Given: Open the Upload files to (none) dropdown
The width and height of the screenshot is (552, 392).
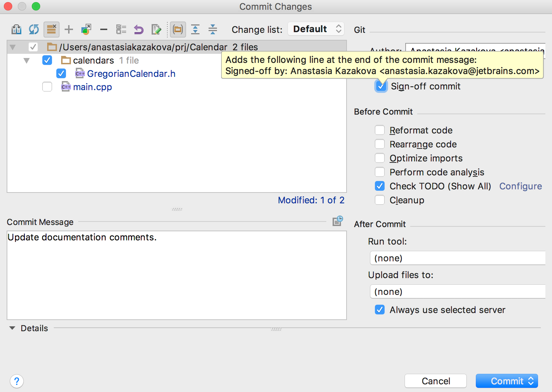Looking at the screenshot, I should coord(457,291).
